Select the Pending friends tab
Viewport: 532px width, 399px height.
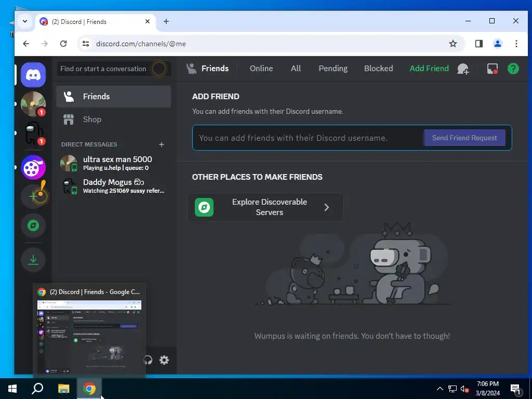coord(333,69)
